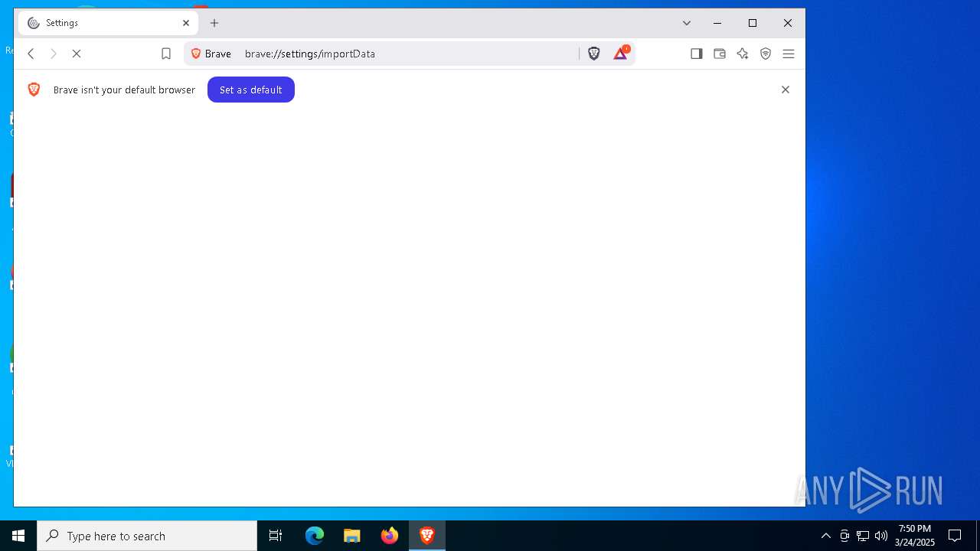The image size is (980, 551).
Task: Launch Firefox from the taskbar
Action: point(390,536)
